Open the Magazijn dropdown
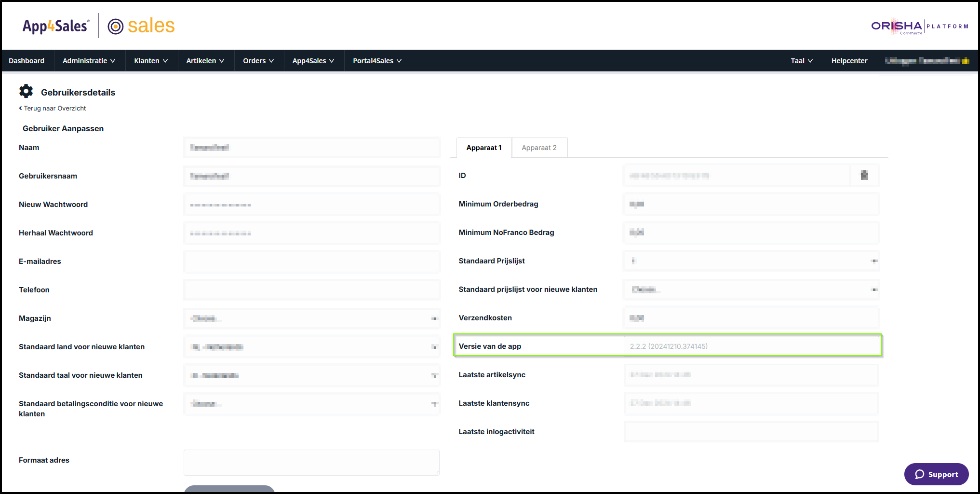The width and height of the screenshot is (980, 494). pyautogui.click(x=312, y=318)
